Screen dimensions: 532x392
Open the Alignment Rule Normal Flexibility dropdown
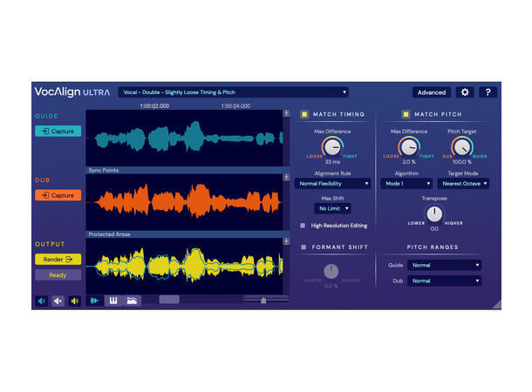(332, 183)
